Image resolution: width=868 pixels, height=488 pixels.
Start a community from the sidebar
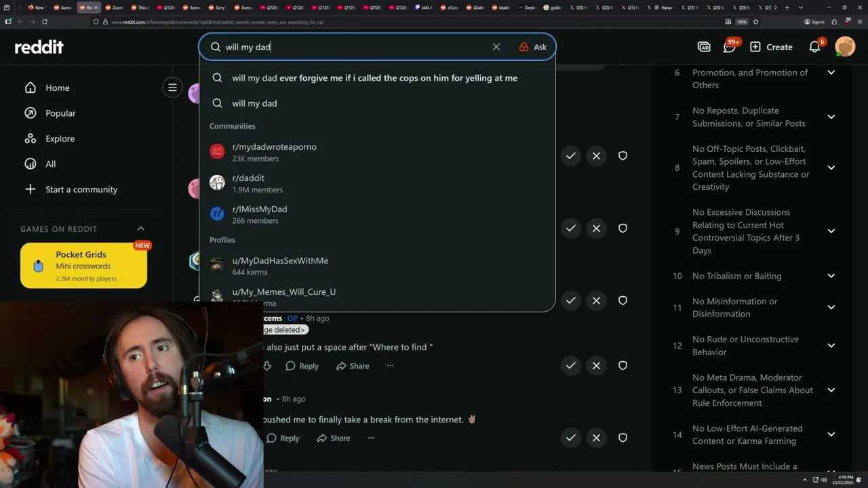tap(71, 189)
